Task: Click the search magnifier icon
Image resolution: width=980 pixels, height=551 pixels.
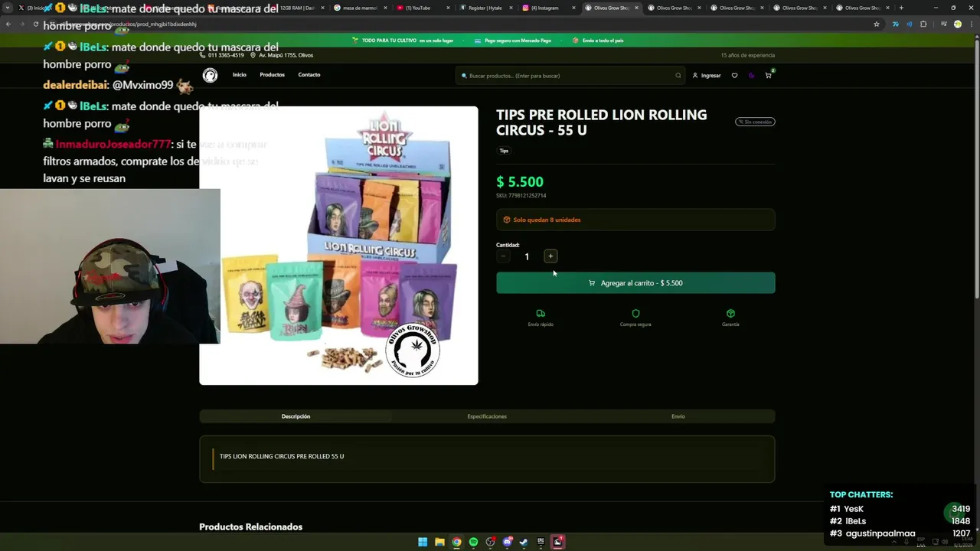Action: tap(678, 75)
